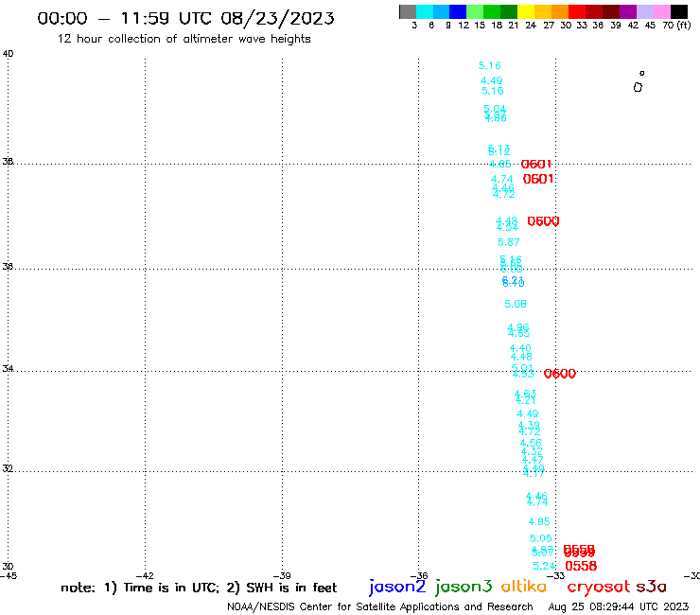
Task: Click the wave height value 5.05
Action: 540,538
